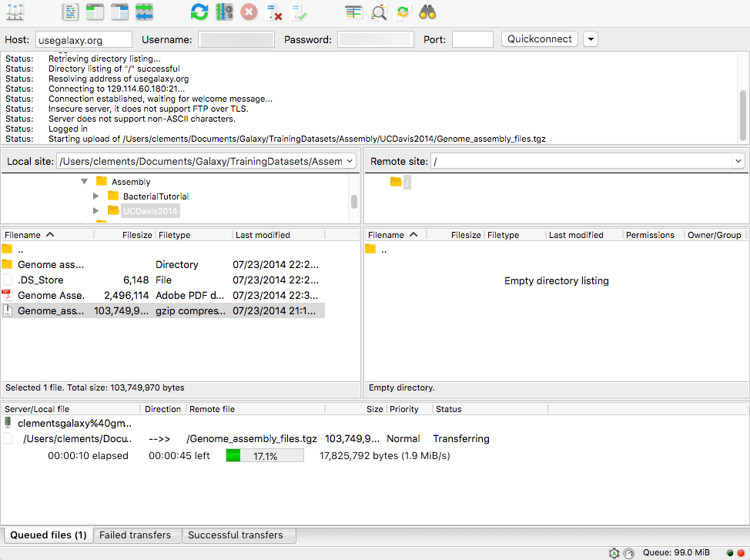This screenshot has height=560, width=750.
Task: Click into the Port field
Action: [x=473, y=40]
